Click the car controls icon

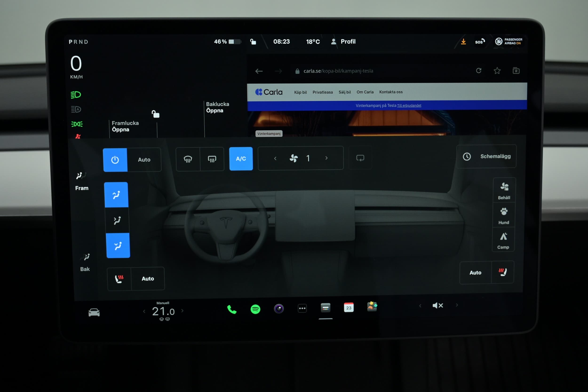pos(94,313)
